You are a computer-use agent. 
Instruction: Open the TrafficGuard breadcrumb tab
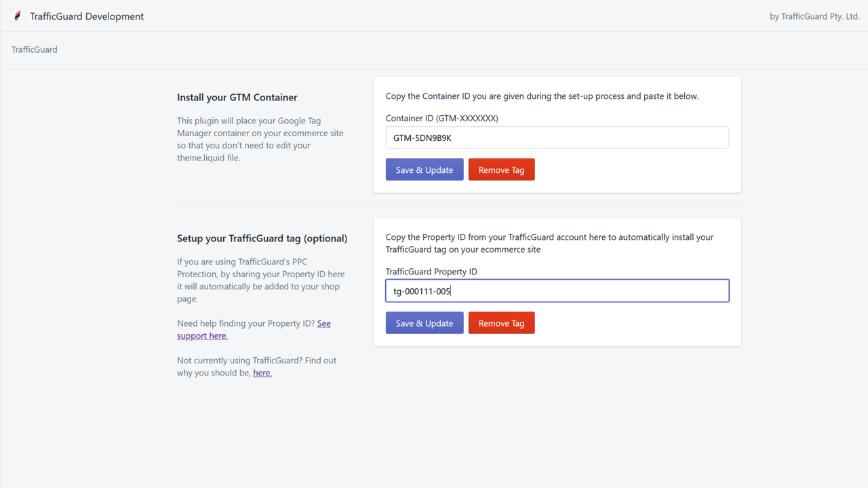[35, 49]
